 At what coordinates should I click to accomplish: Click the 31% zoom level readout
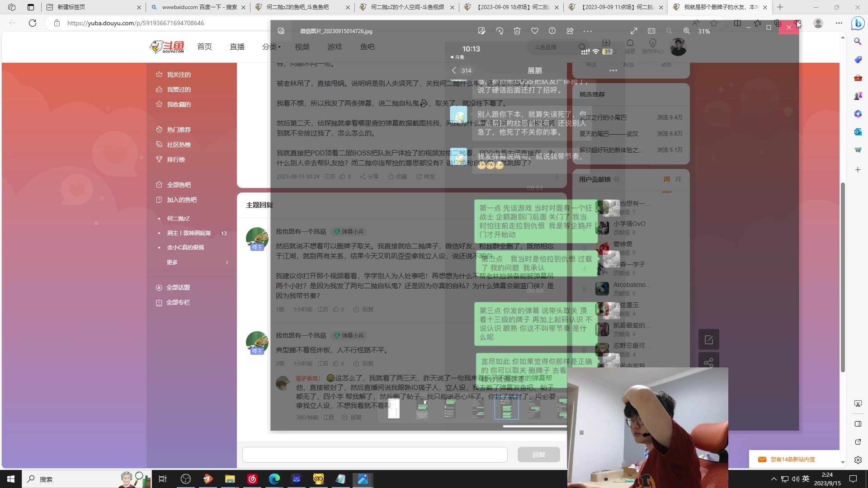coord(704,32)
